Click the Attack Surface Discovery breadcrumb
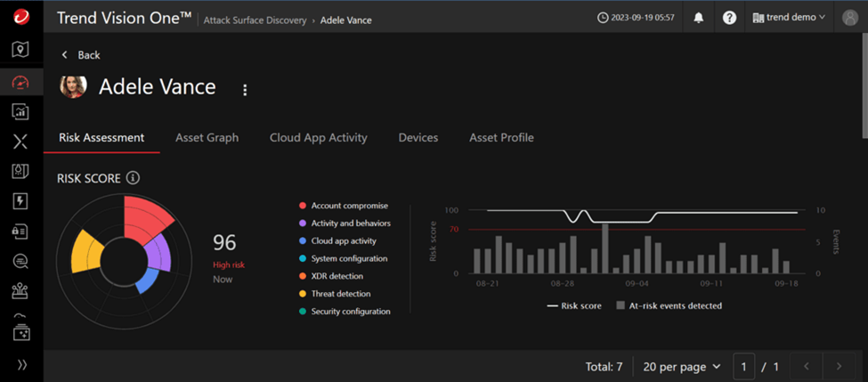 255,20
